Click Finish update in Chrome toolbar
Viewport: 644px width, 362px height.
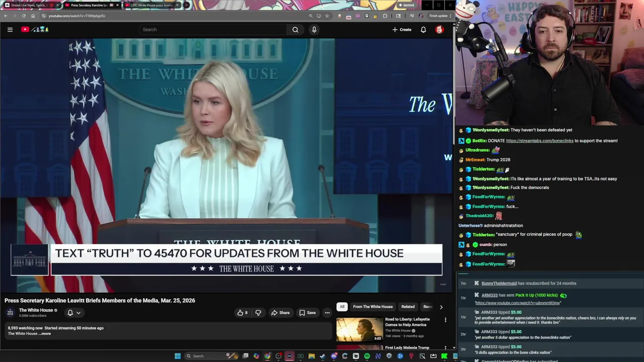click(438, 16)
